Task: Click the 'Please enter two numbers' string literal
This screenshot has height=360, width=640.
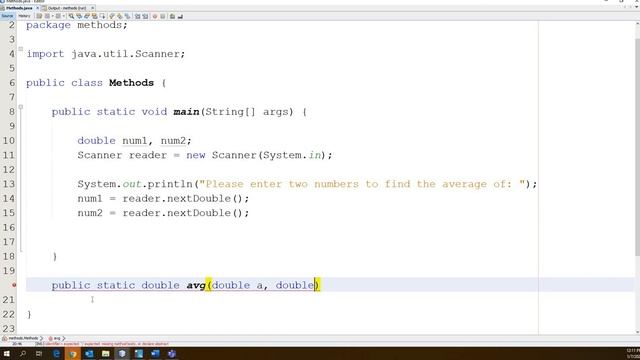Action: pos(362,184)
